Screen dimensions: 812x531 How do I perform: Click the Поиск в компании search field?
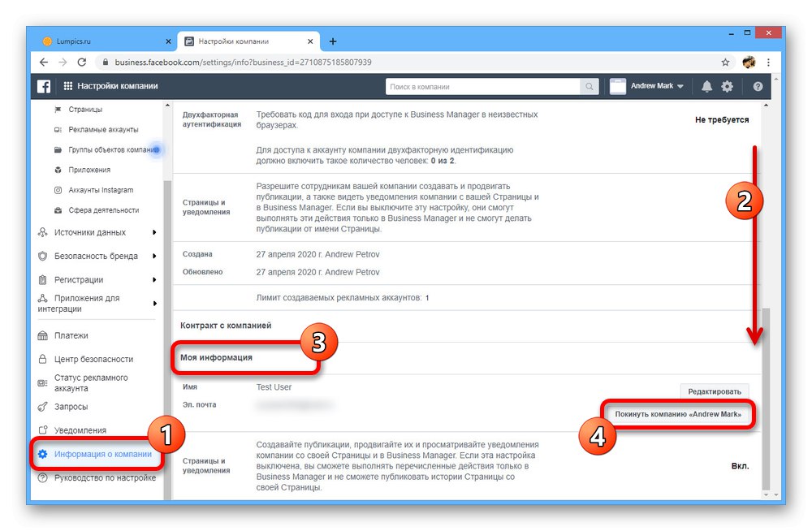click(484, 87)
